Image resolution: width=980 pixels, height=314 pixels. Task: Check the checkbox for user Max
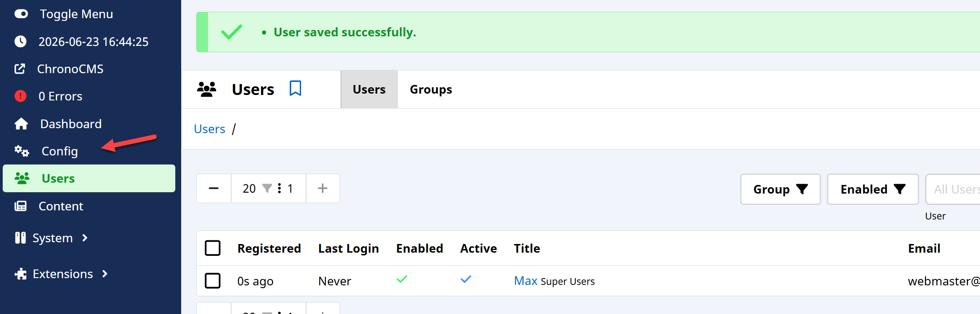(213, 281)
